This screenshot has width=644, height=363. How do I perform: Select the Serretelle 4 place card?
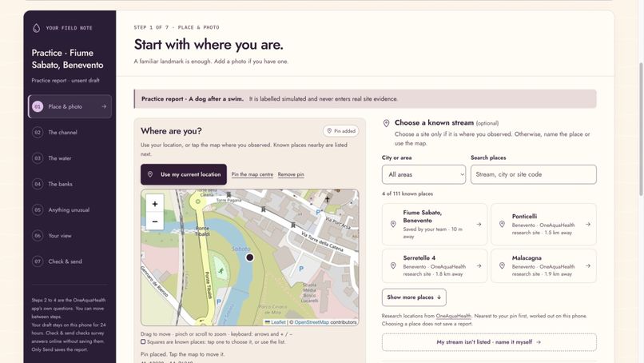pyautogui.click(x=435, y=266)
